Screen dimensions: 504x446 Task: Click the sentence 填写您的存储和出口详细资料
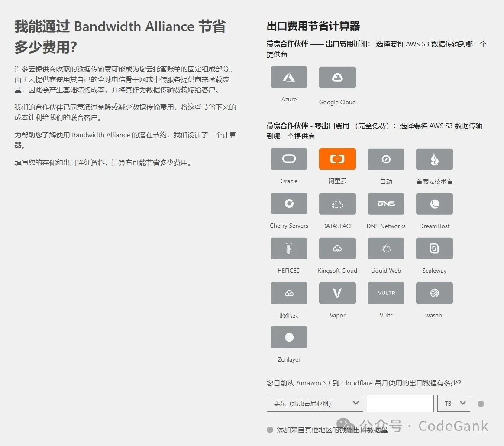click(103, 163)
